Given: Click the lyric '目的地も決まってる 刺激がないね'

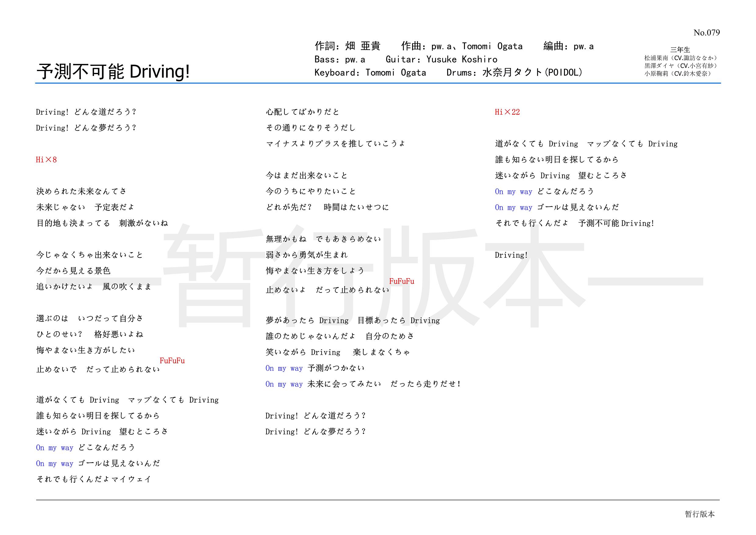Looking at the screenshot, I should (x=102, y=223).
